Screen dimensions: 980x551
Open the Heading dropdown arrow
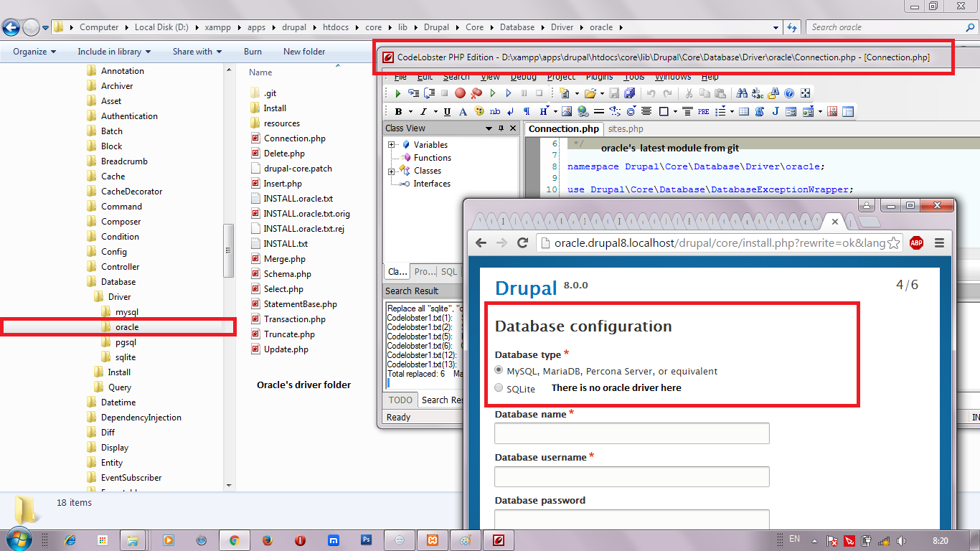click(555, 111)
